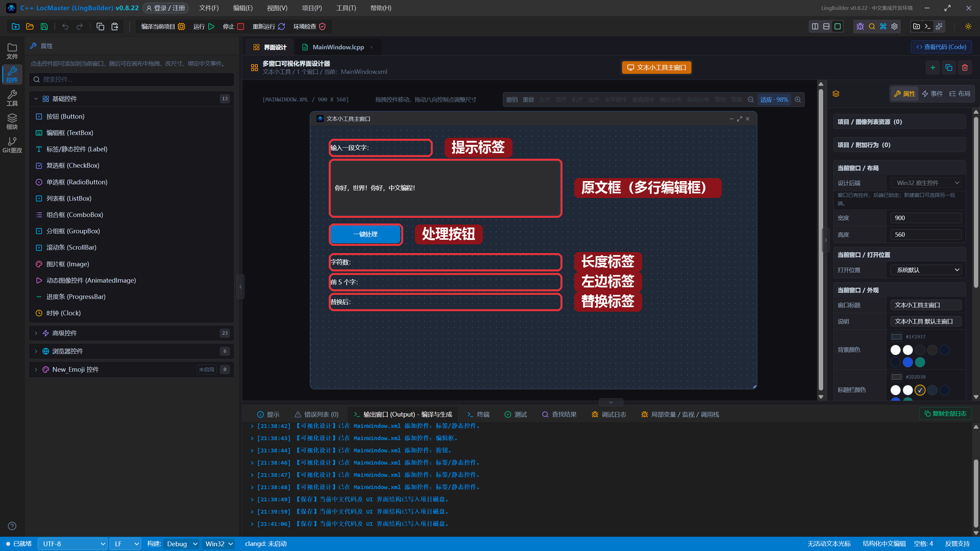Click 复制全部日志 button
980x551 pixels.
click(945, 414)
